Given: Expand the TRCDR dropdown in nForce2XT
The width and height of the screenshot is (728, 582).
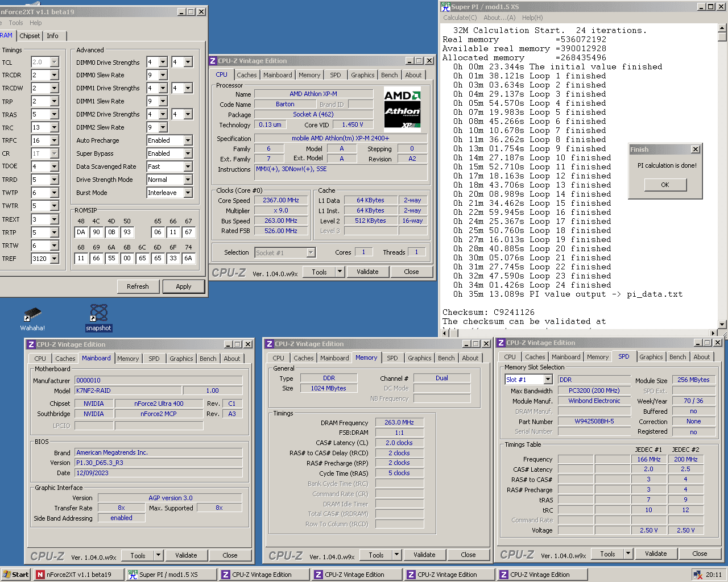Looking at the screenshot, I should [55, 75].
